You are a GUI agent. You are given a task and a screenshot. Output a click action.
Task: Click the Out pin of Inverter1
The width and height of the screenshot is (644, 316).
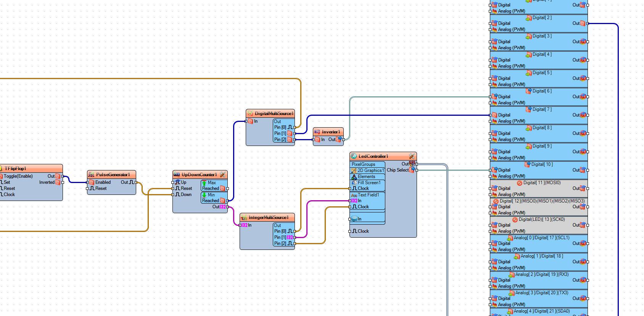point(335,139)
